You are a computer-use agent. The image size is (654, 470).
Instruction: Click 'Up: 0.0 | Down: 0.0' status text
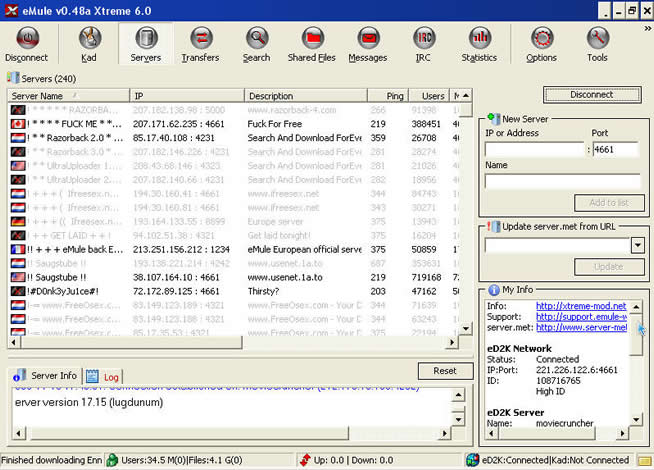tap(353, 460)
